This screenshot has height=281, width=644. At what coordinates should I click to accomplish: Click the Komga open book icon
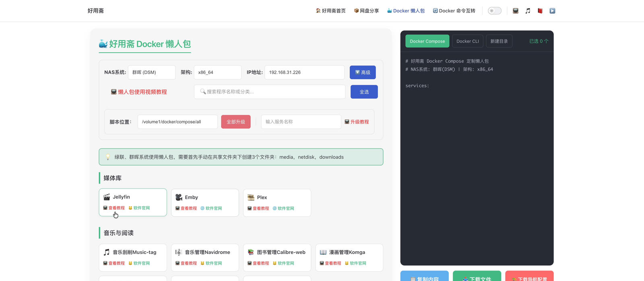coord(323,252)
